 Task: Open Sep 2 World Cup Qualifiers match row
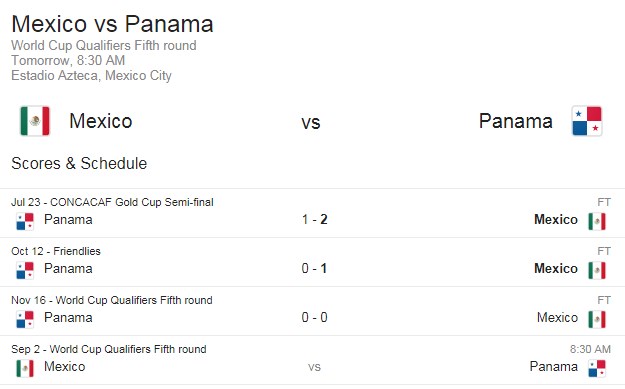312,360
